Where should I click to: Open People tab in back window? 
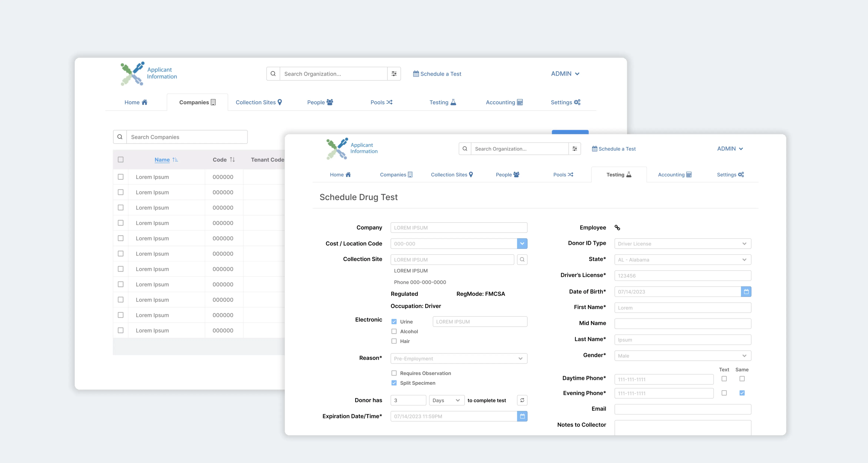coord(320,102)
